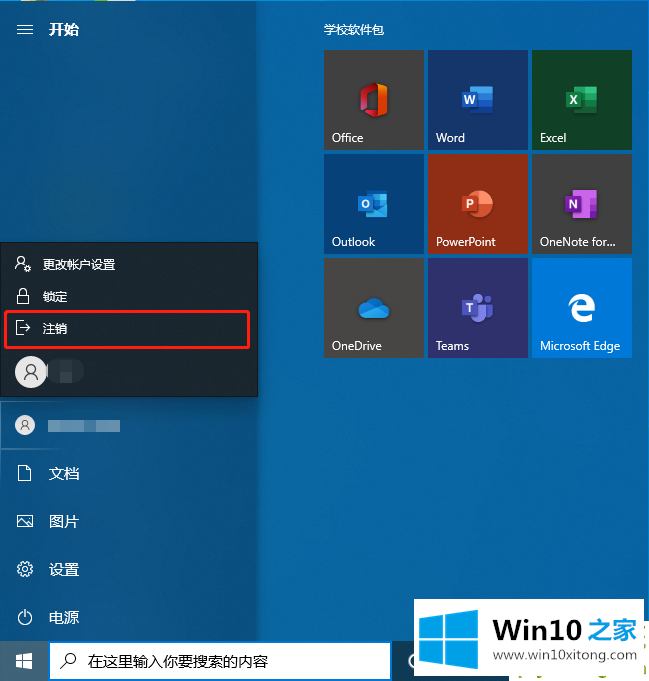649x681 pixels.
Task: Click the taskbar search box
Action: point(220,661)
